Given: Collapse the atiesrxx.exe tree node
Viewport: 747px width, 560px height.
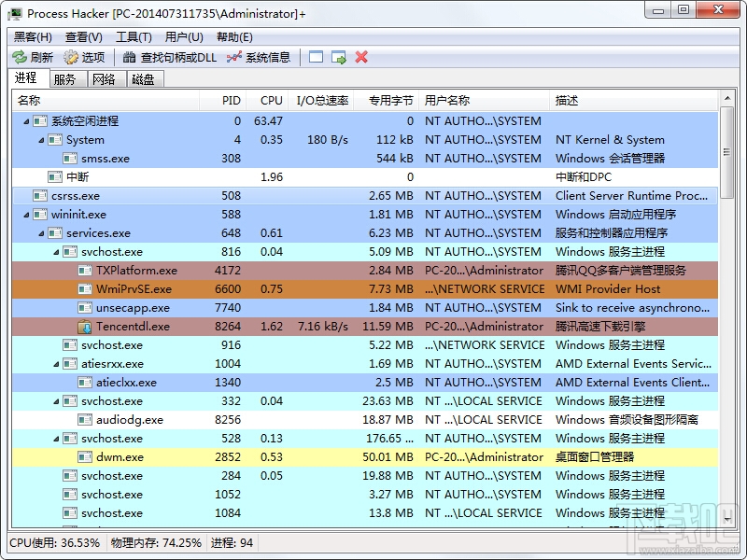Looking at the screenshot, I should [56, 364].
